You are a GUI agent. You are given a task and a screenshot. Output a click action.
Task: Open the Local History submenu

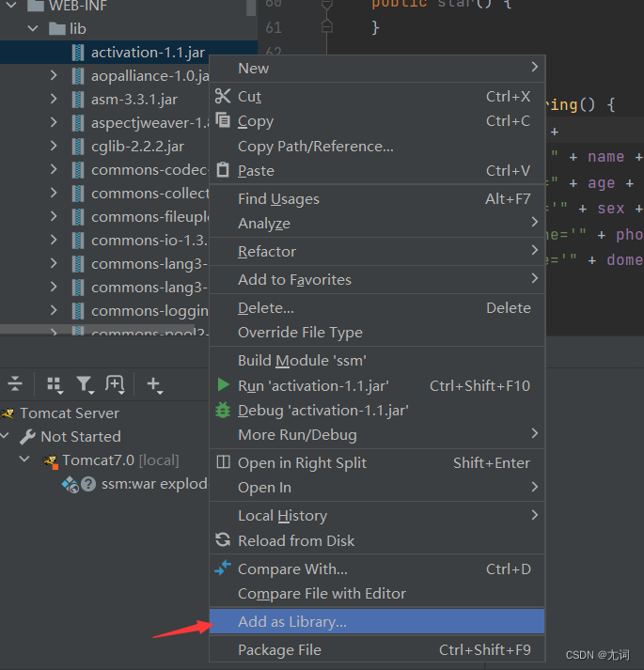point(377,515)
